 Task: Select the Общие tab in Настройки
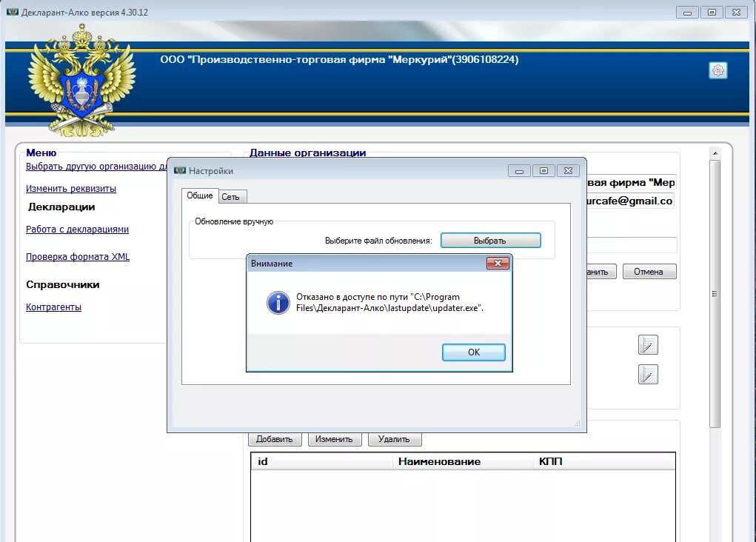[x=200, y=195]
